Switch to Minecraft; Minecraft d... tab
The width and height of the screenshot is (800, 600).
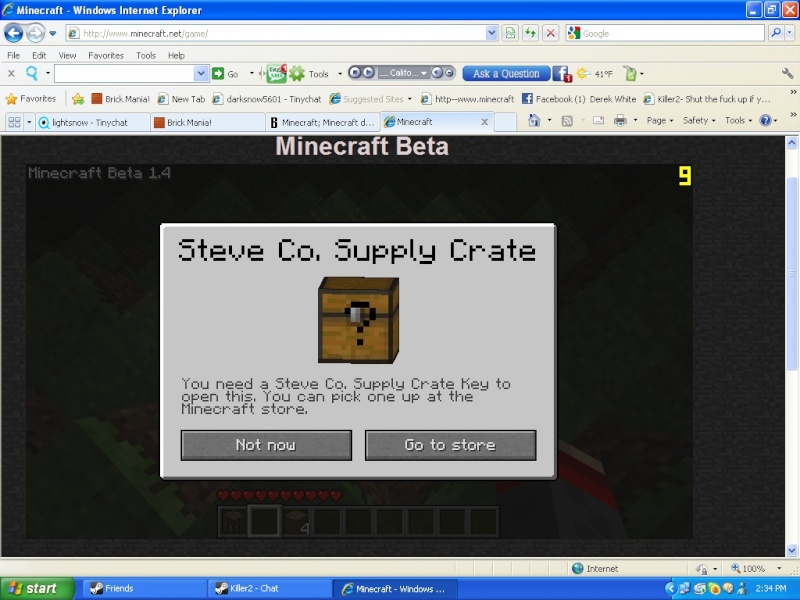(x=323, y=122)
